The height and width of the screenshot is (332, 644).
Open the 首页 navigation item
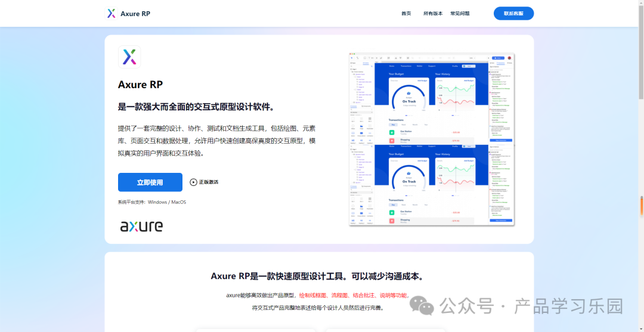[x=406, y=14]
